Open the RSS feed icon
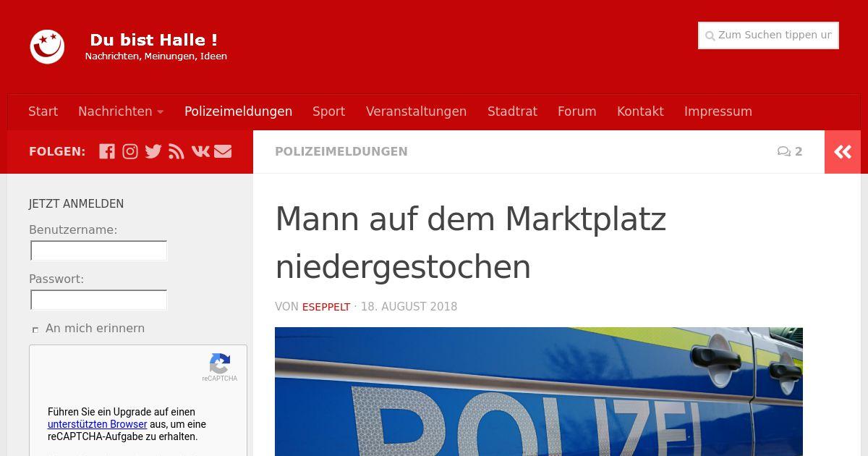This screenshot has height=456, width=868. point(176,151)
